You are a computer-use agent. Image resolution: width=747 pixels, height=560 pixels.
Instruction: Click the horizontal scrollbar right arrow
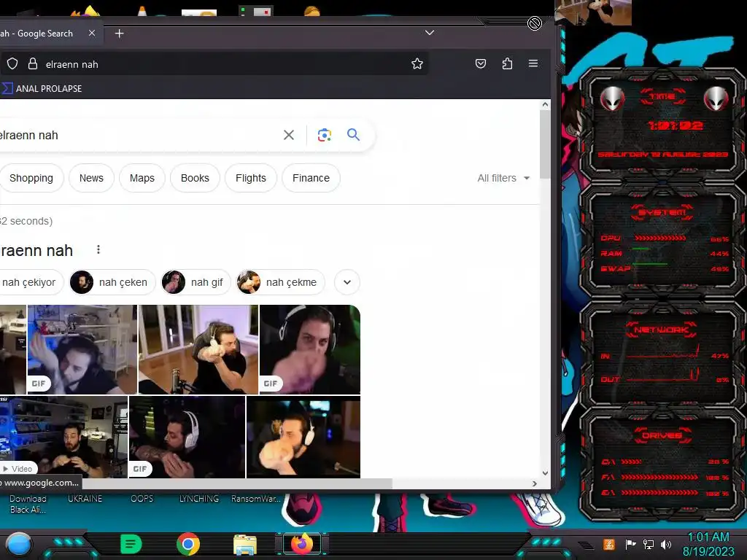535,484
